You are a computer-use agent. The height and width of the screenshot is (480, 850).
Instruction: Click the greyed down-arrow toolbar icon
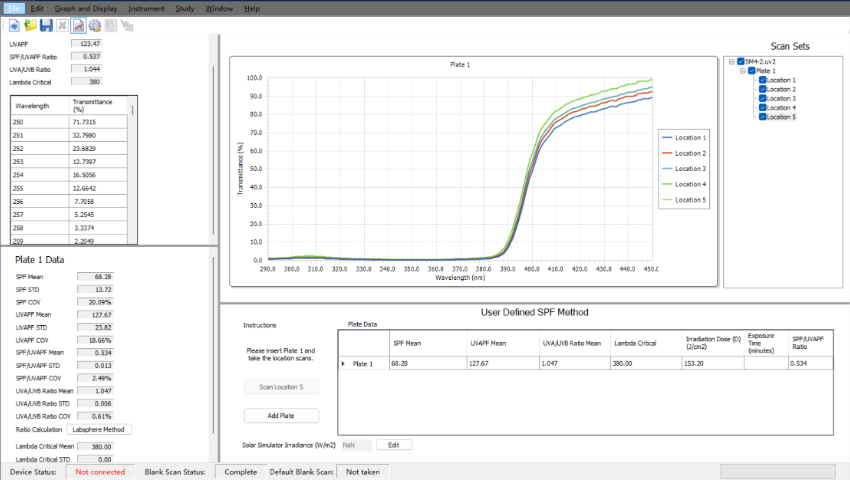127,25
